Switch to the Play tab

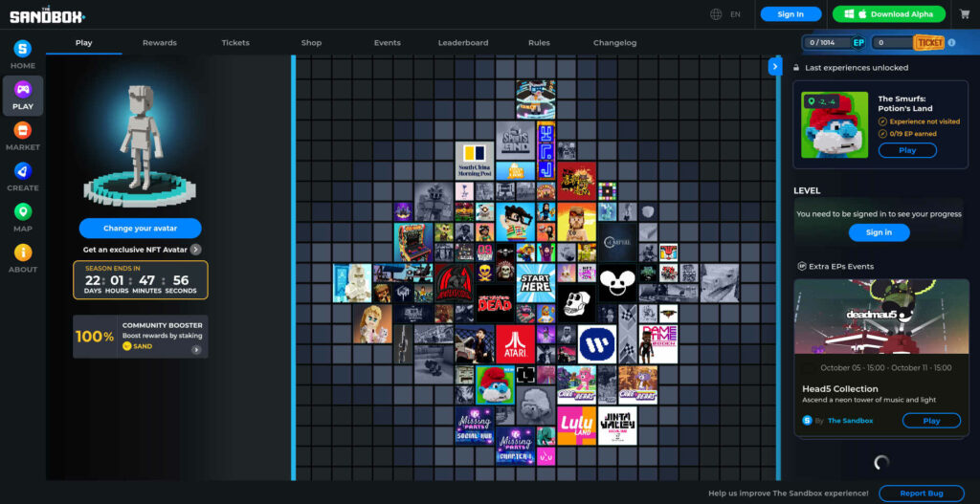[x=84, y=42]
